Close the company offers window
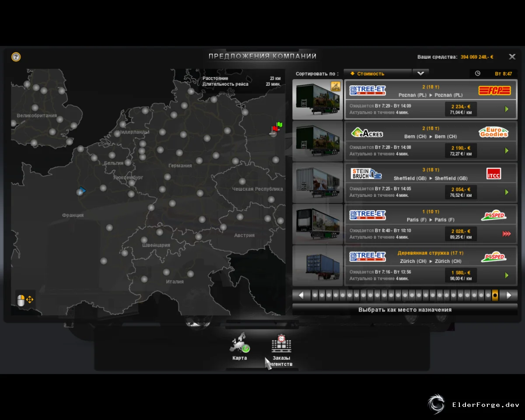This screenshot has width=525, height=420. tap(512, 57)
